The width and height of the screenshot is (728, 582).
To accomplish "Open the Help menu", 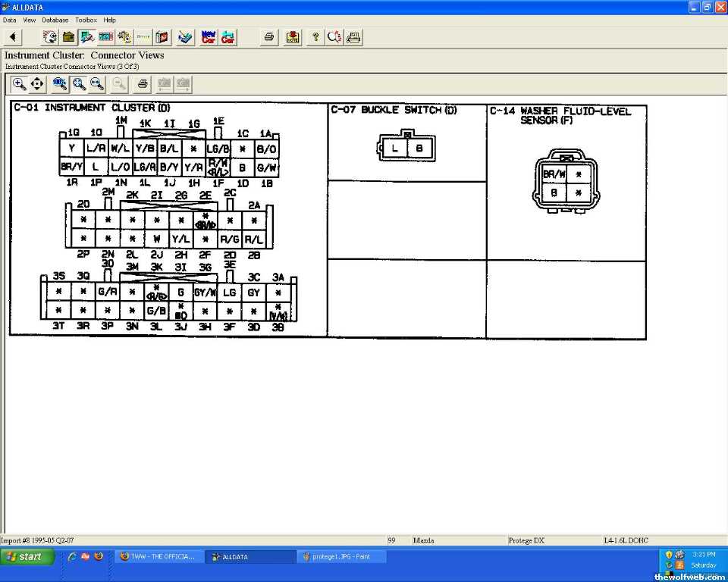I will [110, 20].
